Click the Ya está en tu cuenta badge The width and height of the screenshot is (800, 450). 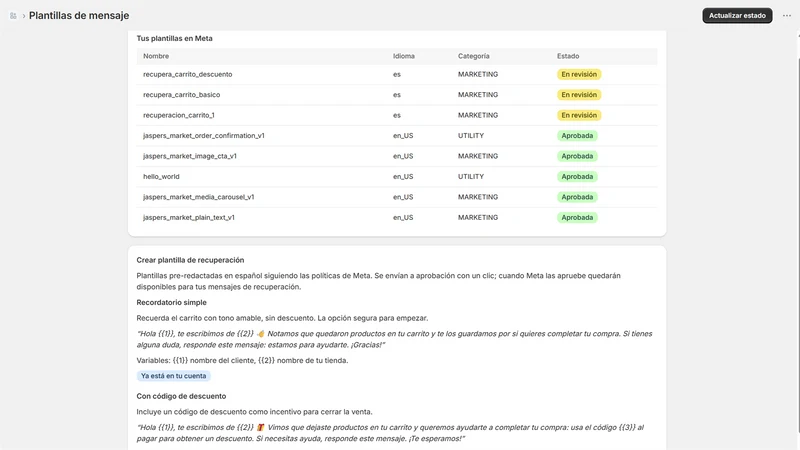click(173, 376)
